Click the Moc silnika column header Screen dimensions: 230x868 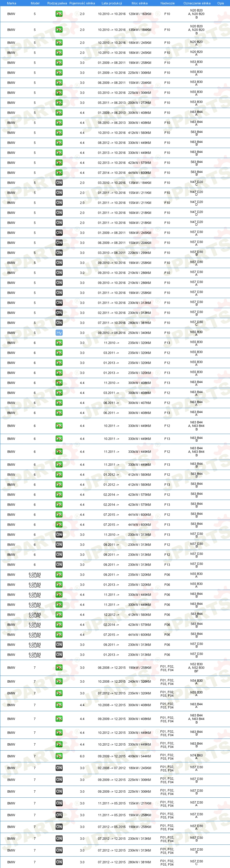[x=139, y=3]
